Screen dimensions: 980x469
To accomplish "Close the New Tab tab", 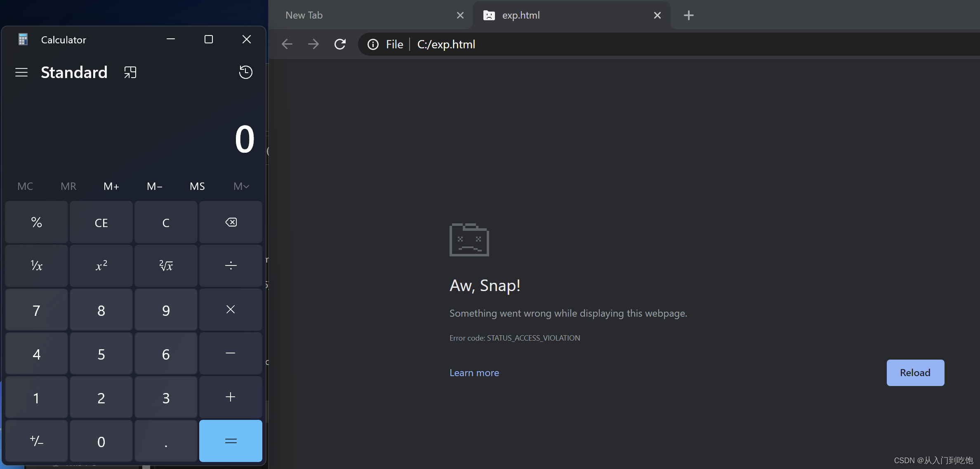I will point(460,15).
